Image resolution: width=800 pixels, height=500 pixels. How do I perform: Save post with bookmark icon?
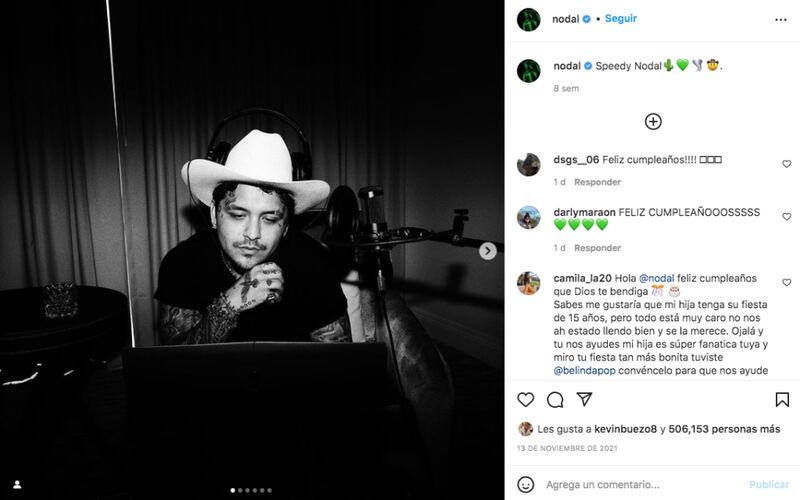click(782, 399)
